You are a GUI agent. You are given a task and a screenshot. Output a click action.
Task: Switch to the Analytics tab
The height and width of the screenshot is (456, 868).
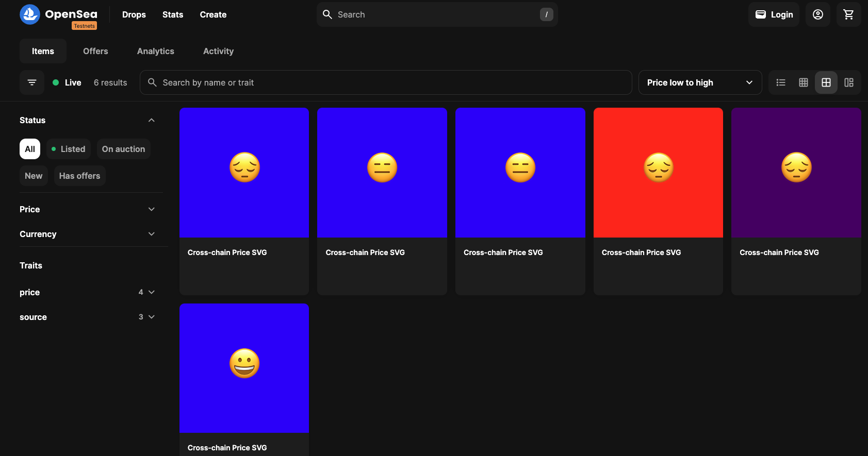pos(155,51)
